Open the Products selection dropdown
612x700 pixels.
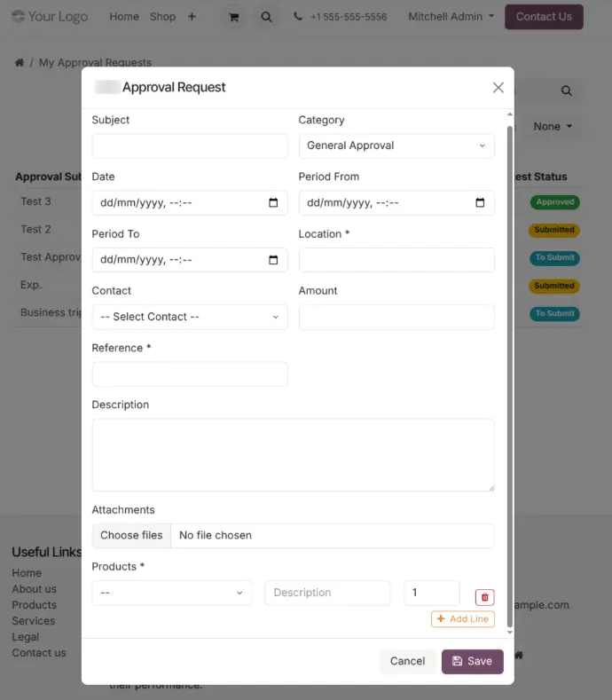pyautogui.click(x=172, y=593)
